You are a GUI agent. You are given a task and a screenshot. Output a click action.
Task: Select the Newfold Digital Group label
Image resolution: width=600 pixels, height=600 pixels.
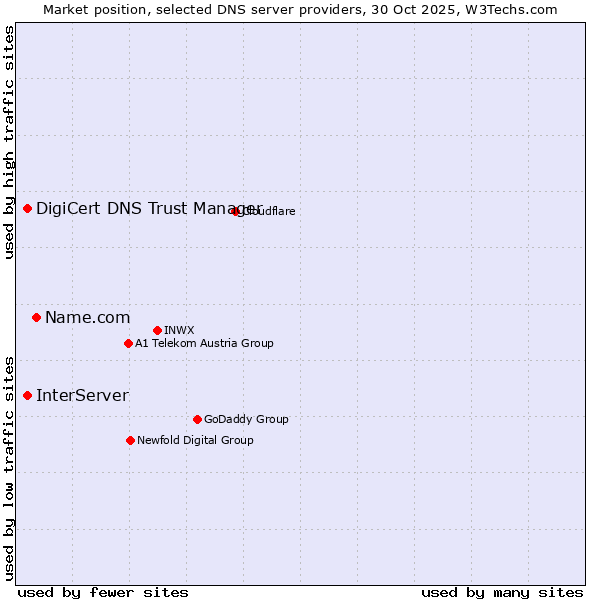[x=195, y=440]
